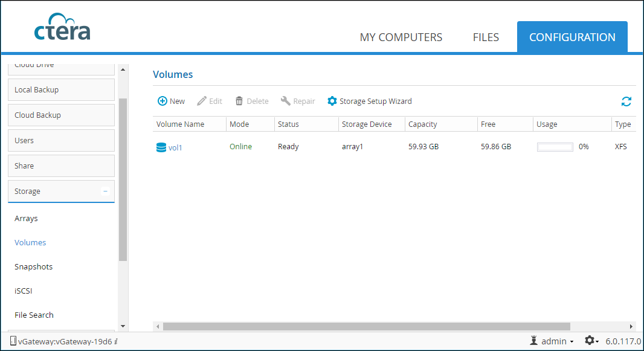
Task: Click the admin user icon
Action: [534, 341]
